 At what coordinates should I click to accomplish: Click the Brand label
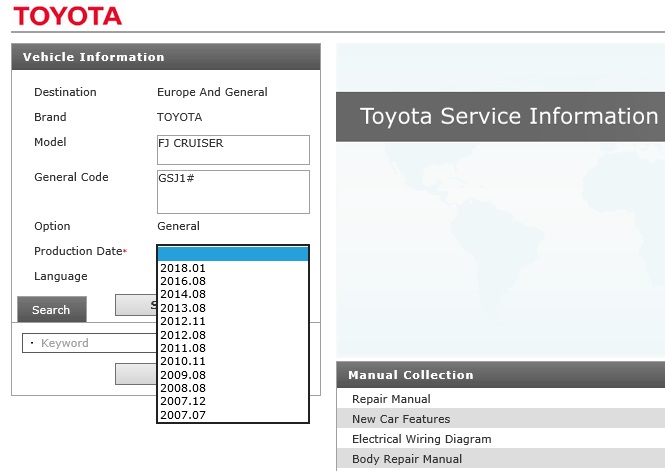click(x=50, y=117)
